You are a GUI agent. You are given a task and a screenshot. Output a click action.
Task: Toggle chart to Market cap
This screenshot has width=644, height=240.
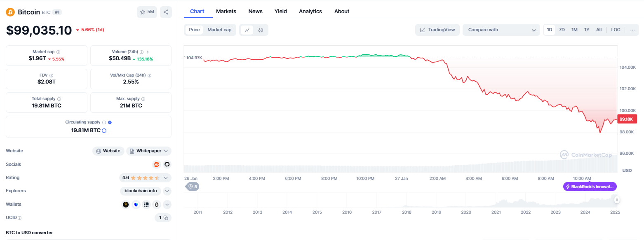point(219,30)
